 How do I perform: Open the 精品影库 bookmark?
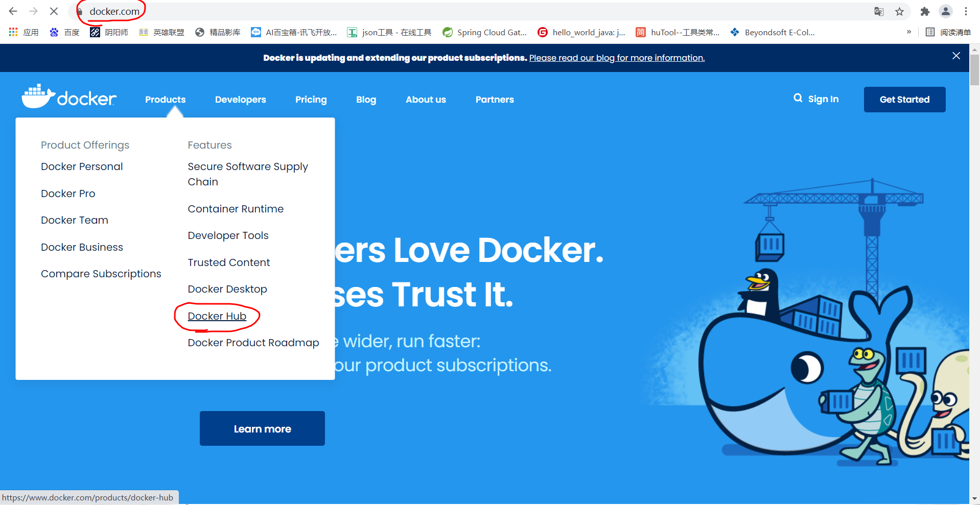[218, 32]
